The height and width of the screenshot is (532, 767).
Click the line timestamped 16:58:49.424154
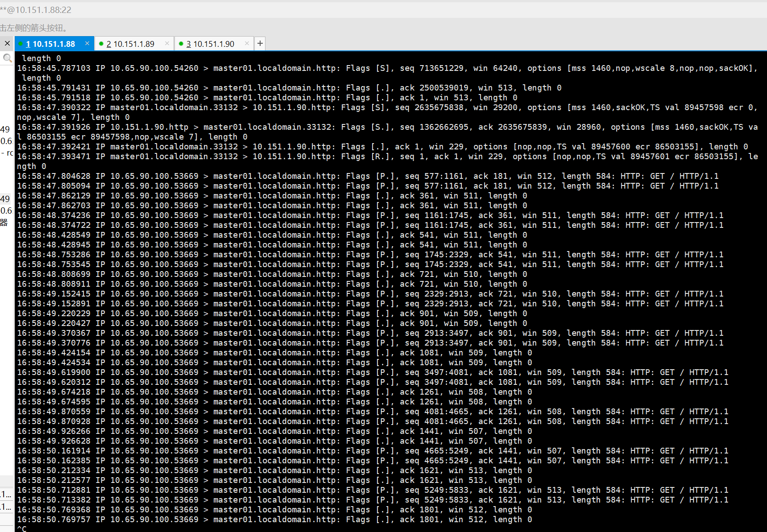tap(274, 353)
